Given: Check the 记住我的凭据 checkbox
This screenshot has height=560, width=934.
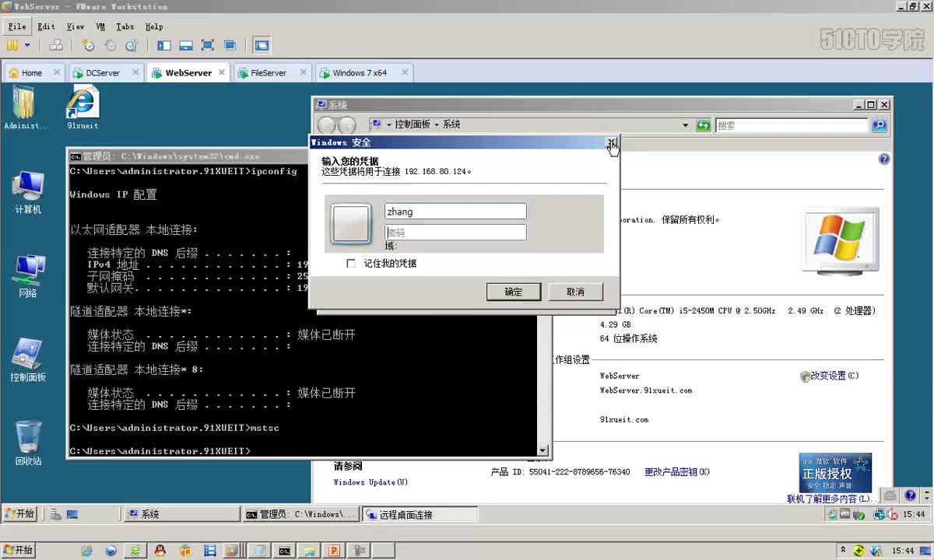Looking at the screenshot, I should tap(351, 264).
